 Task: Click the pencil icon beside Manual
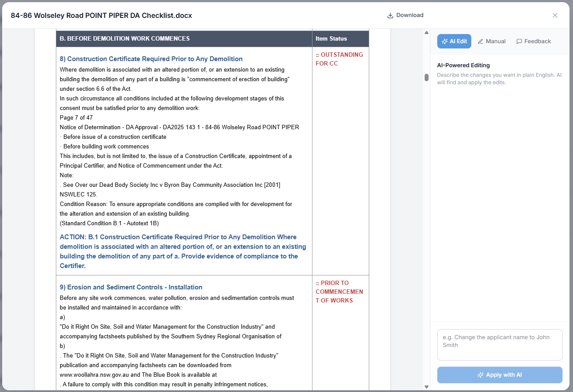480,41
